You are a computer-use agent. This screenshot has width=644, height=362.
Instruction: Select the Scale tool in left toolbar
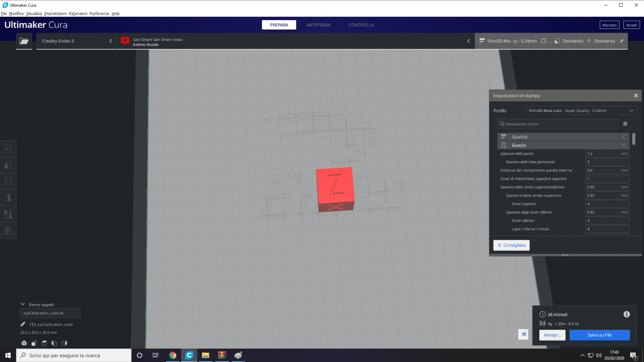[8, 165]
